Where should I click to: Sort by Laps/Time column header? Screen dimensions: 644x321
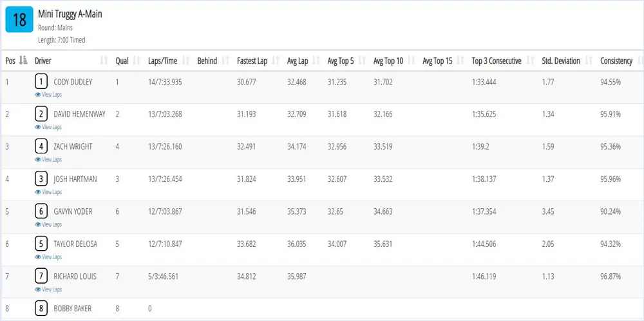coord(168,61)
